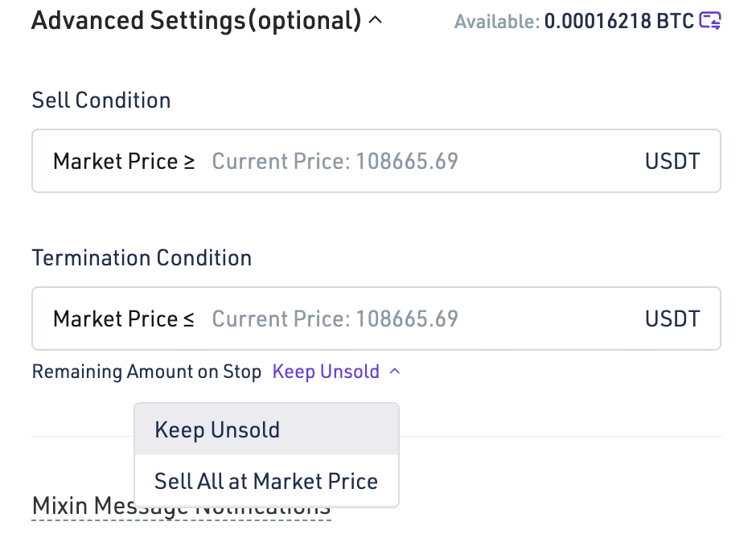Click the Advanced Settings (optional) heading
The image size is (756, 534).
click(196, 20)
